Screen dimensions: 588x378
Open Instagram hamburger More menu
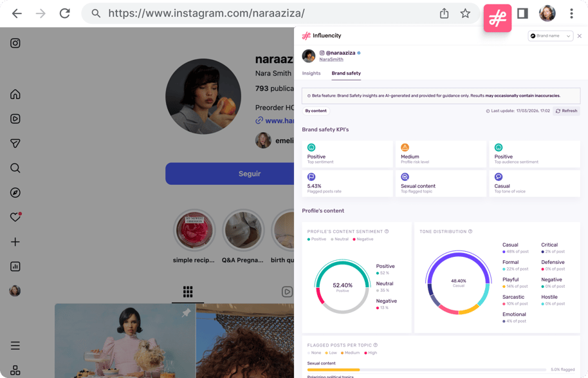click(x=15, y=345)
